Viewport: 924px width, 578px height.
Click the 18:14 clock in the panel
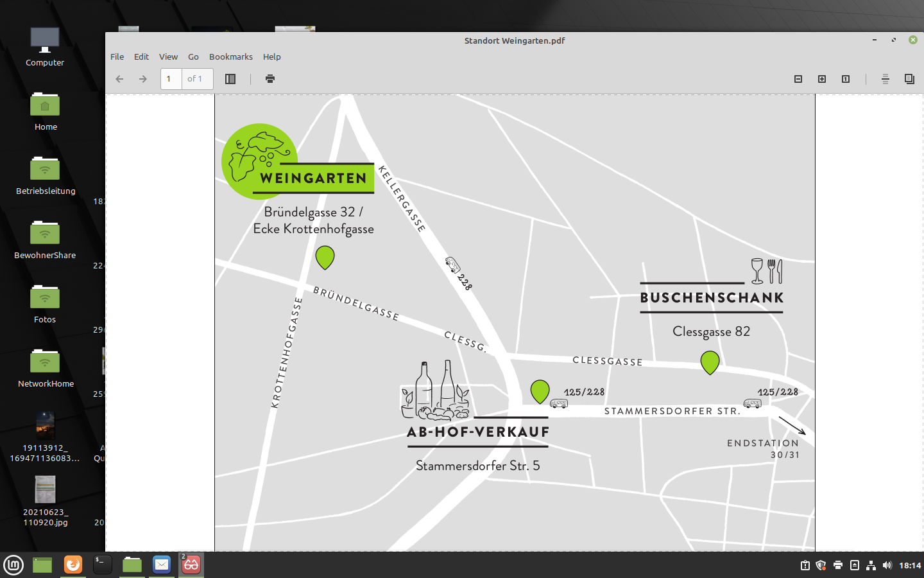point(909,565)
